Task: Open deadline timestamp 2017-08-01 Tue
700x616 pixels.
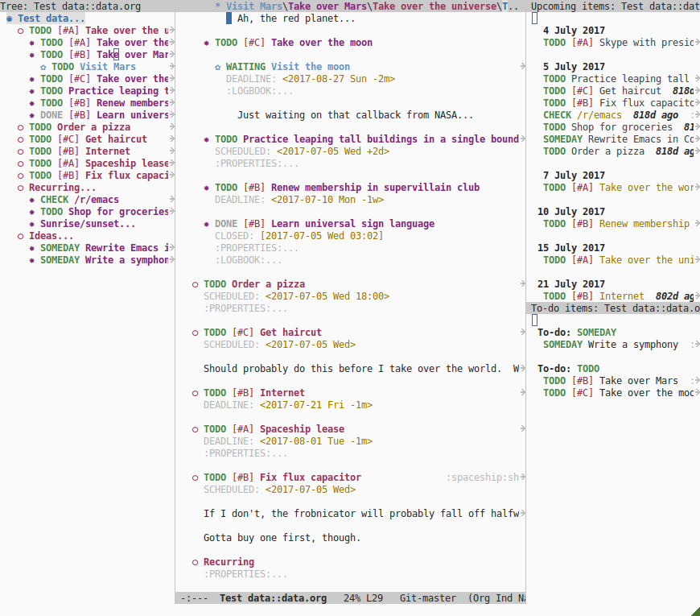Action: [x=316, y=441]
